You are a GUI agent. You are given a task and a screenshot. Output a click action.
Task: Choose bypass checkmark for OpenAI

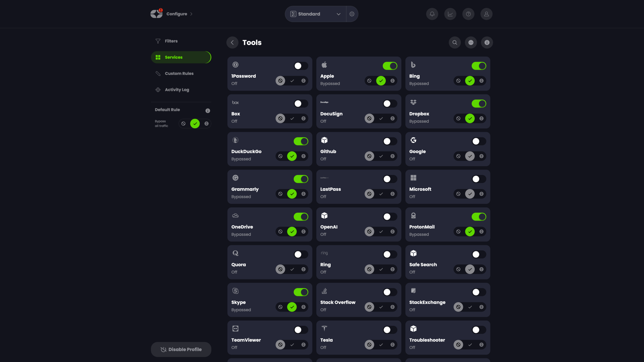(x=381, y=232)
